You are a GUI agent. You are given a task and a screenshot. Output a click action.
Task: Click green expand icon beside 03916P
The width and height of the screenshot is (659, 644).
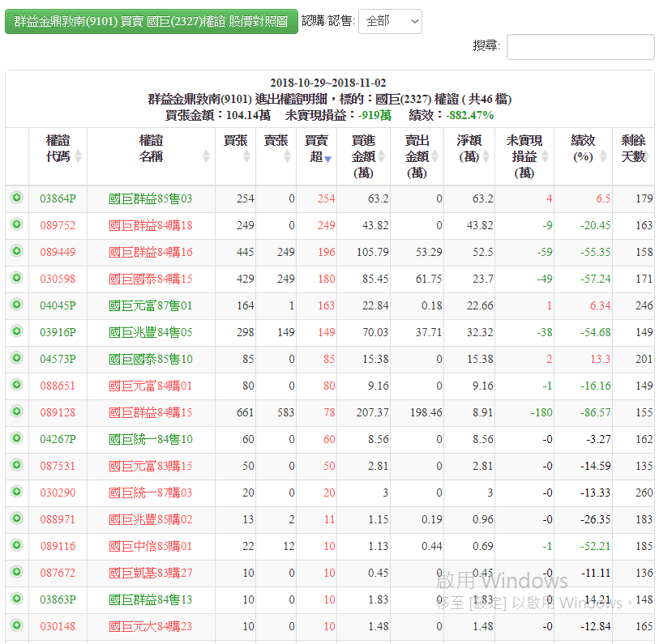point(16,332)
